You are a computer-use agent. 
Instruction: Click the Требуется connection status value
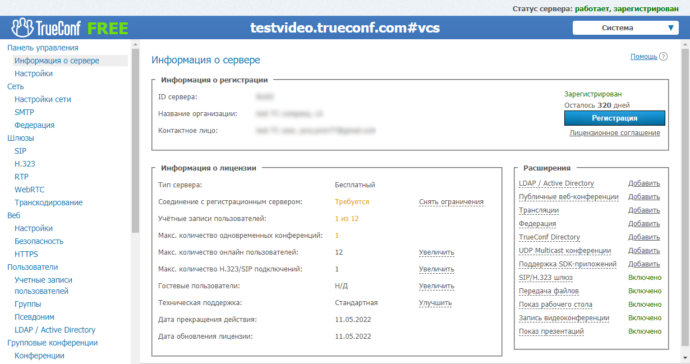pos(352,202)
